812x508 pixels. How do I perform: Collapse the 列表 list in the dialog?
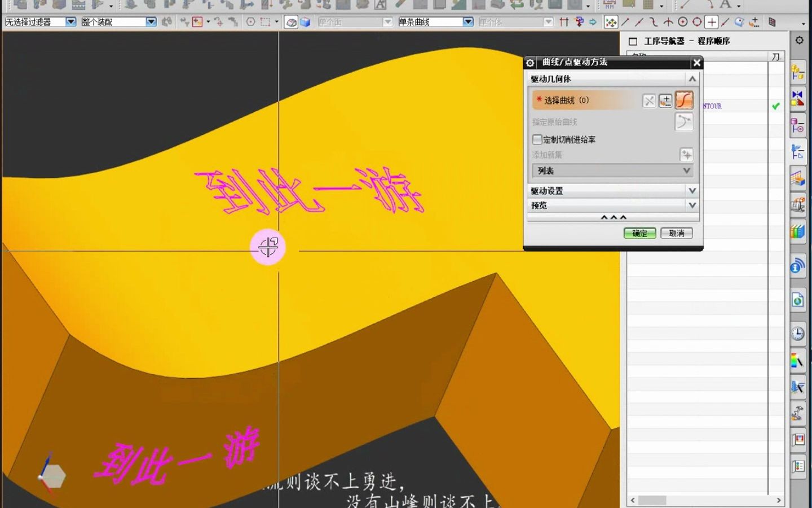tap(686, 170)
